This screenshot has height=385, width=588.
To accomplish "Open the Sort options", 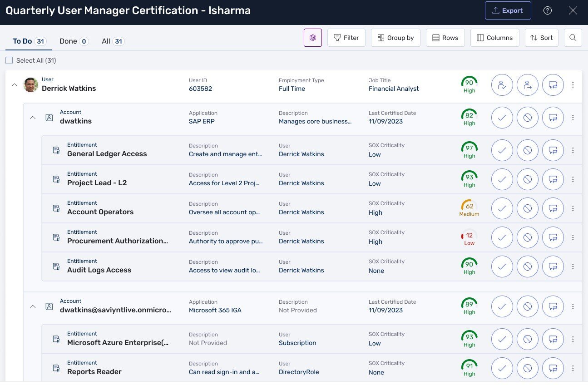I will (542, 38).
